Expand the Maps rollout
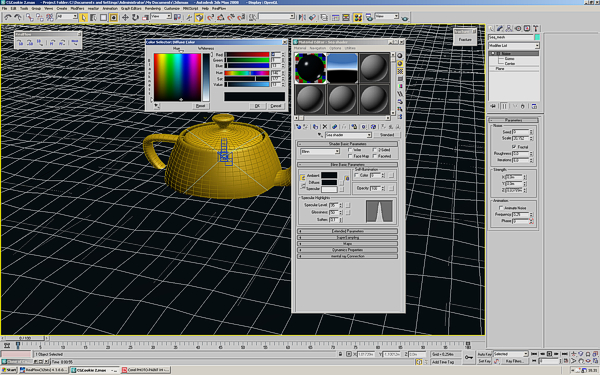The height and width of the screenshot is (375, 600). coord(347,243)
